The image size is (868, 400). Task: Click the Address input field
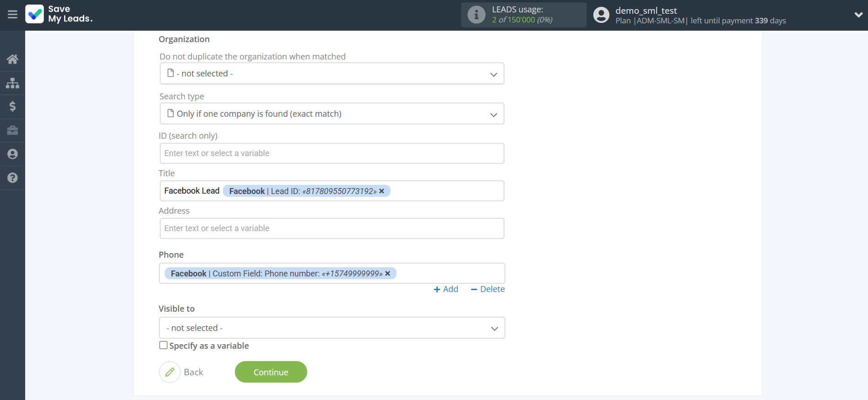pos(331,228)
